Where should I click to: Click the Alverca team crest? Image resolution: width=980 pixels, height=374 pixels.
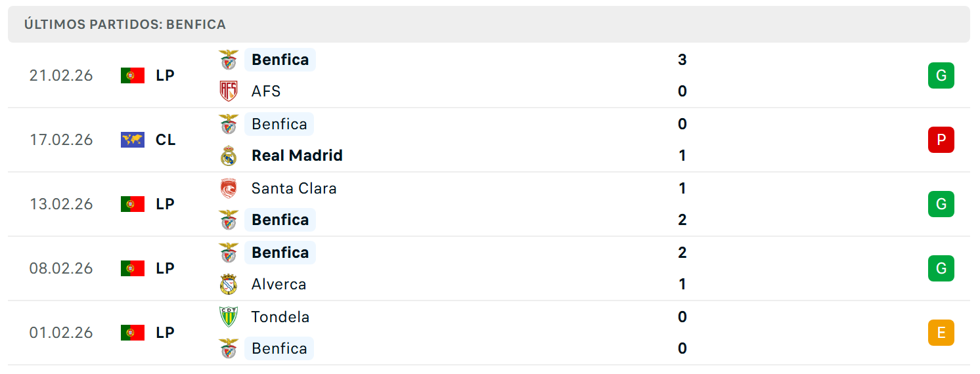click(229, 284)
